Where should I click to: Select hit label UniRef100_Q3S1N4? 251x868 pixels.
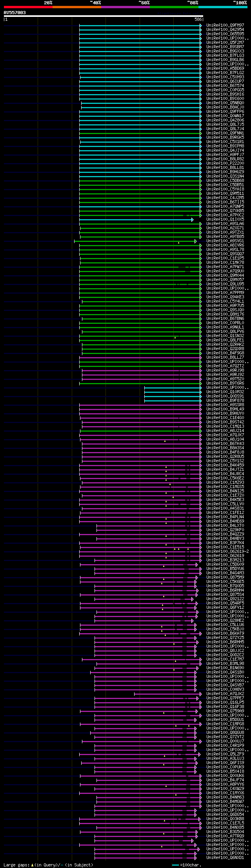[x=225, y=176]
